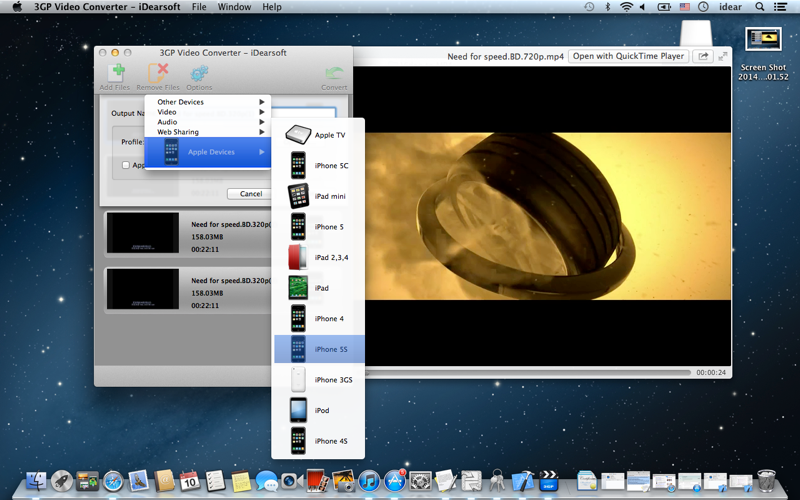Click the Add Files toolbar icon
Image resolution: width=800 pixels, height=500 pixels.
tap(115, 74)
